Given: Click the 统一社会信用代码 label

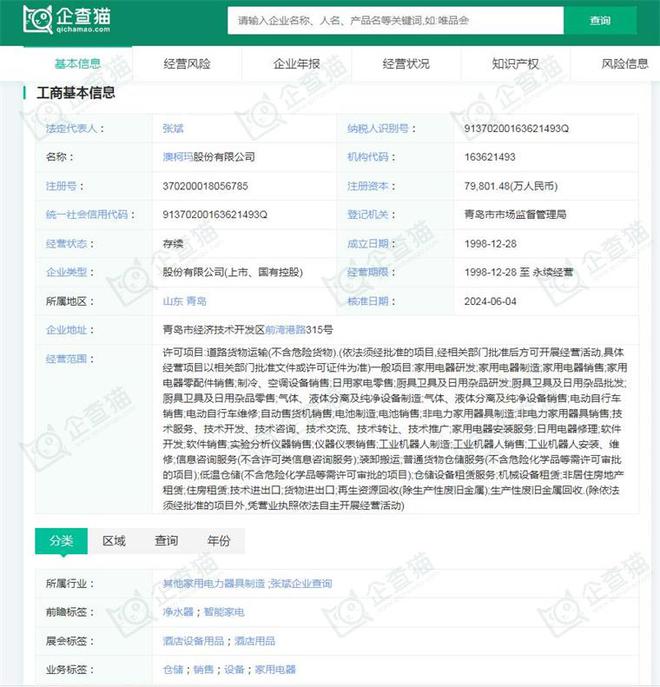Looking at the screenshot, I should point(86,215).
